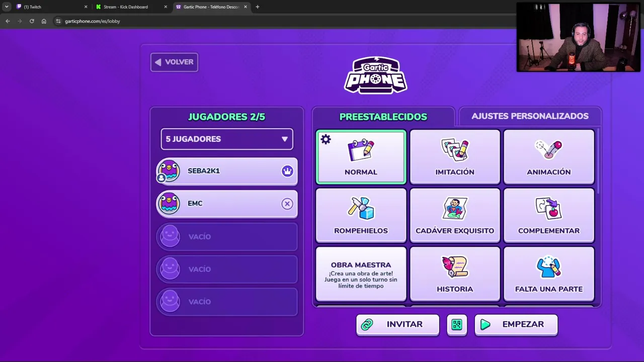The image size is (644, 362).
Task: Click the presets list scrollbar
Action: [x=598, y=161]
